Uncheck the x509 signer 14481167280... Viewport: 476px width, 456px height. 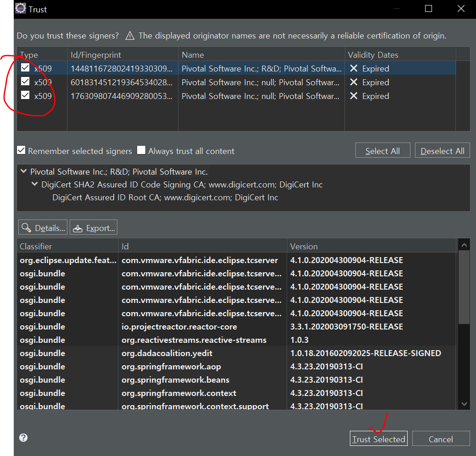[x=25, y=68]
